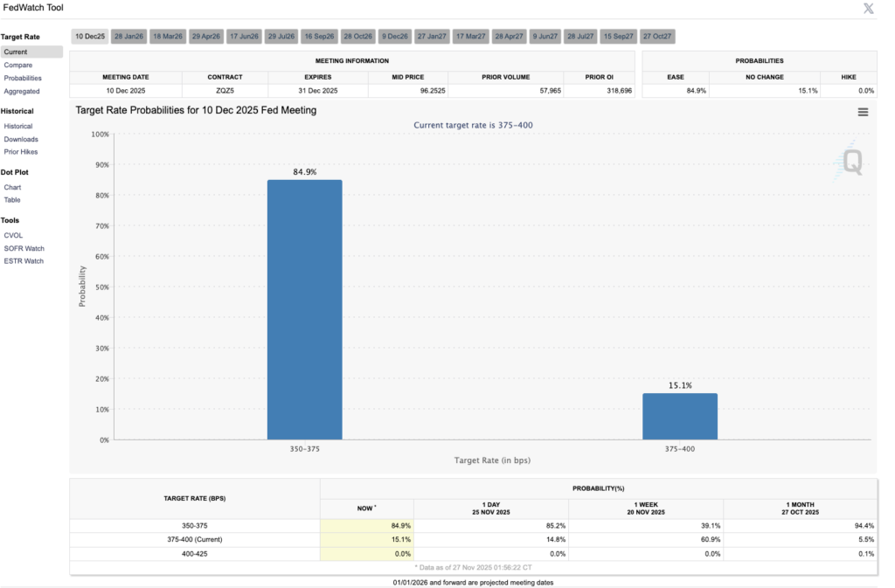Select the 27 Oct27 meeting tab
Image resolution: width=895 pixels, height=588 pixels.
(656, 37)
